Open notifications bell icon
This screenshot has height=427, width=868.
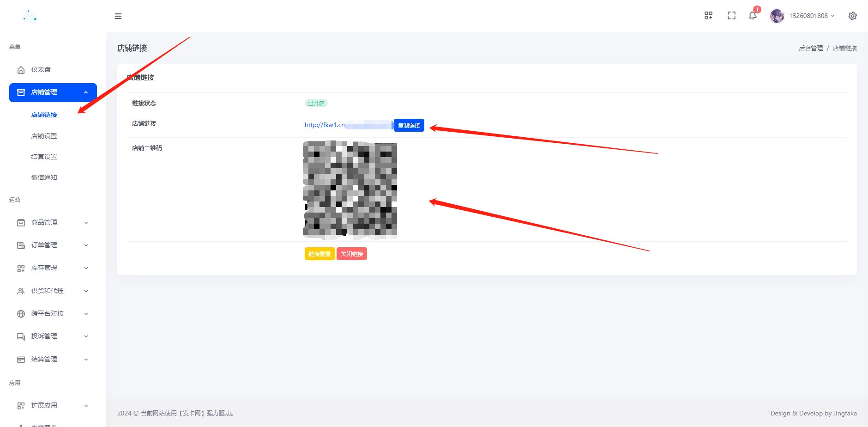point(753,15)
